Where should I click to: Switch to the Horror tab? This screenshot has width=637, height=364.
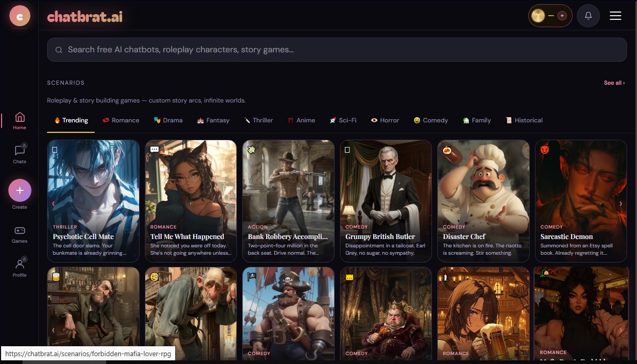click(385, 120)
